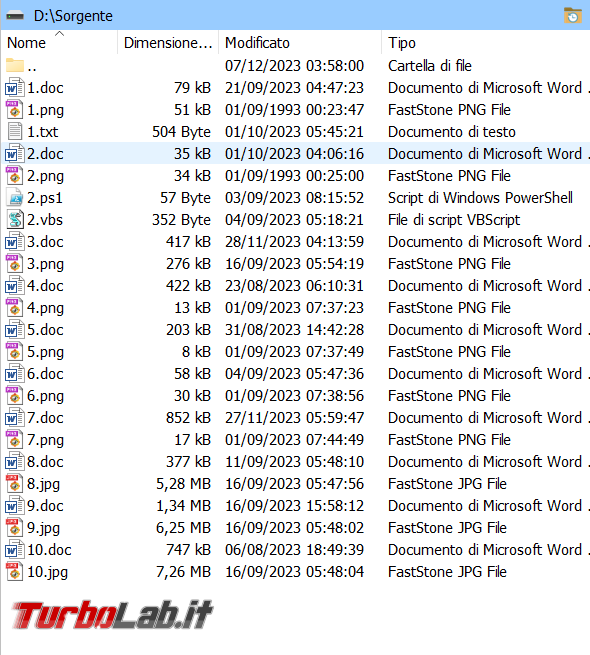The image size is (590, 655).
Task: Select the file name 10.jpg
Action: [47, 572]
